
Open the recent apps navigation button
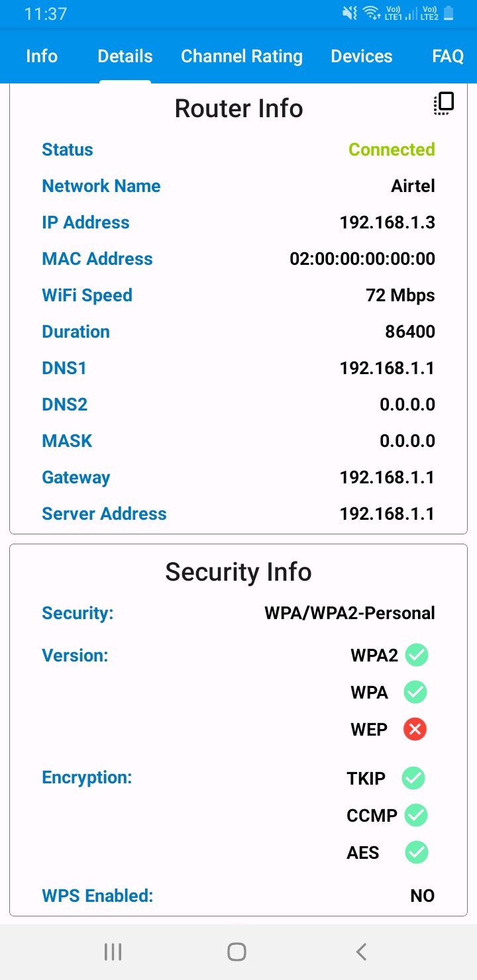pyautogui.click(x=113, y=952)
